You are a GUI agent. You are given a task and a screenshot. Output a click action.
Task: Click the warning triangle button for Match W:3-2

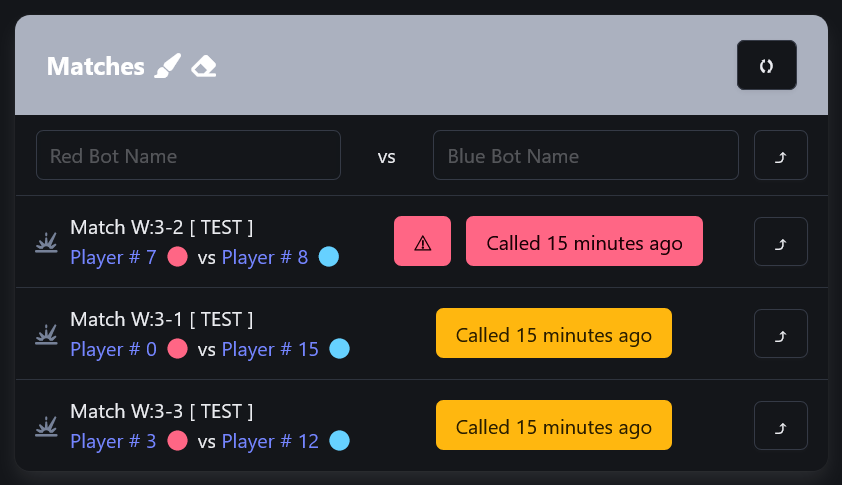tap(423, 241)
